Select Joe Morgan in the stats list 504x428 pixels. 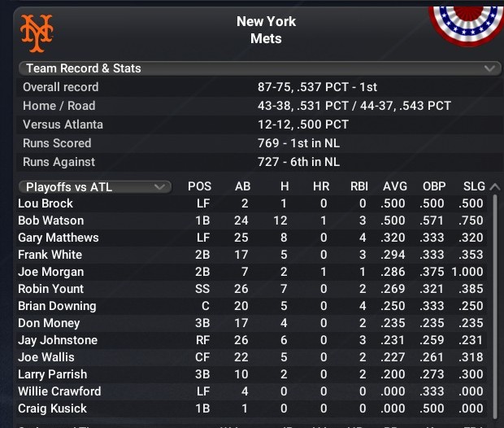pos(50,272)
